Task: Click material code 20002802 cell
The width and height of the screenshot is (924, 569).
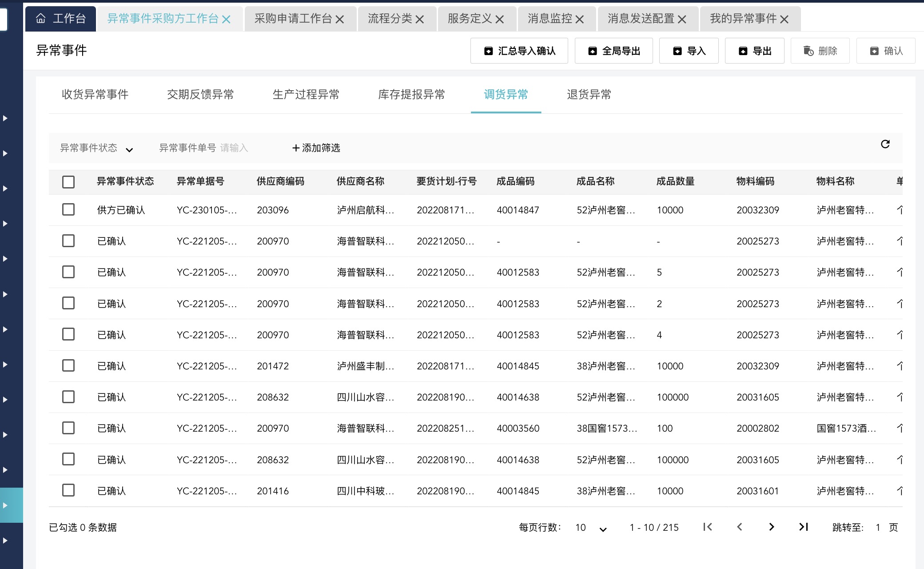Action: (x=758, y=429)
